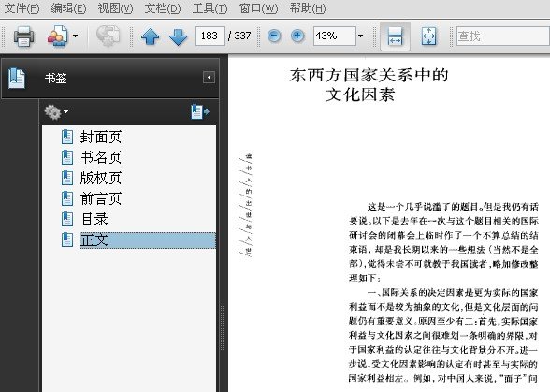Click the 查找 search box
The width and height of the screenshot is (550, 392).
pos(502,36)
